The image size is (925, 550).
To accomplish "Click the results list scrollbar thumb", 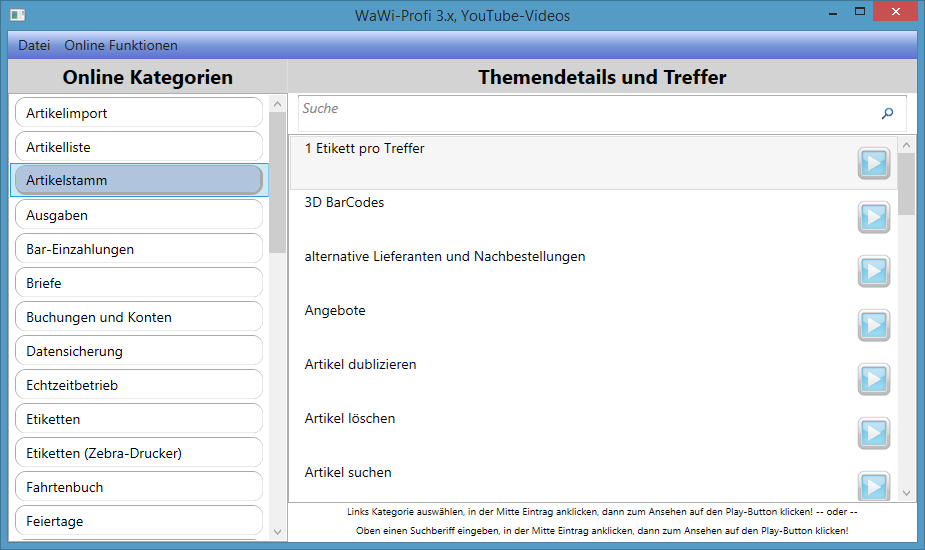I will pos(907,184).
